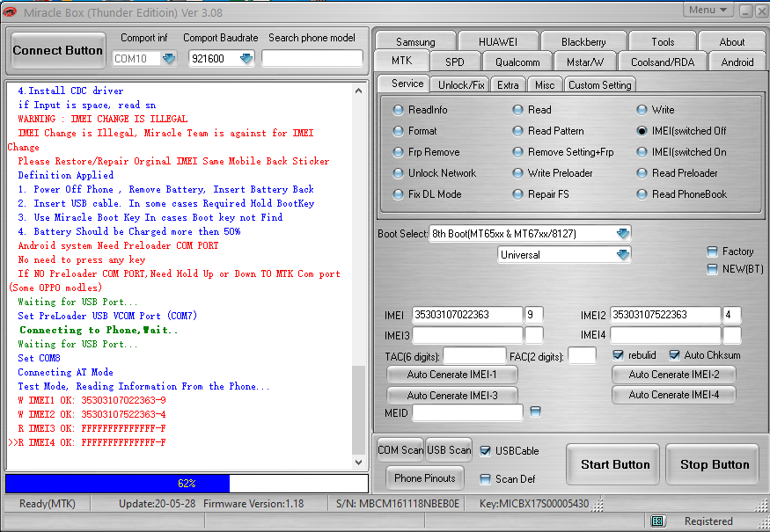770x532 pixels.
Task: Open the Misc sub-tab
Action: click(x=545, y=85)
